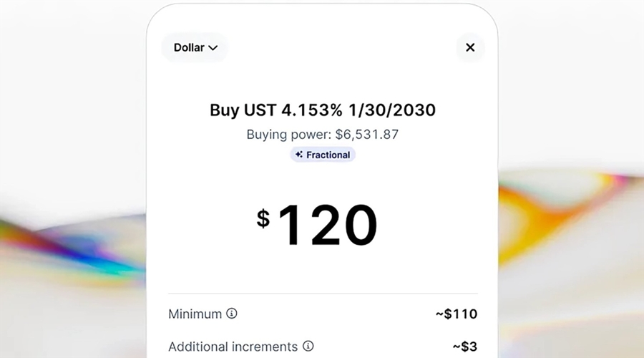Show info about the Minimum amount

pos(232,314)
